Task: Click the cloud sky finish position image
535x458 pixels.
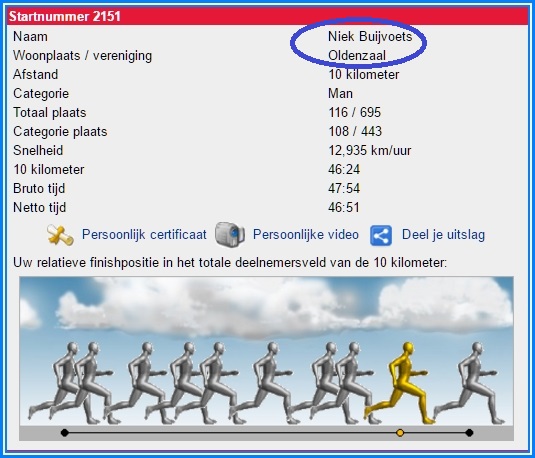Action: click(x=266, y=358)
